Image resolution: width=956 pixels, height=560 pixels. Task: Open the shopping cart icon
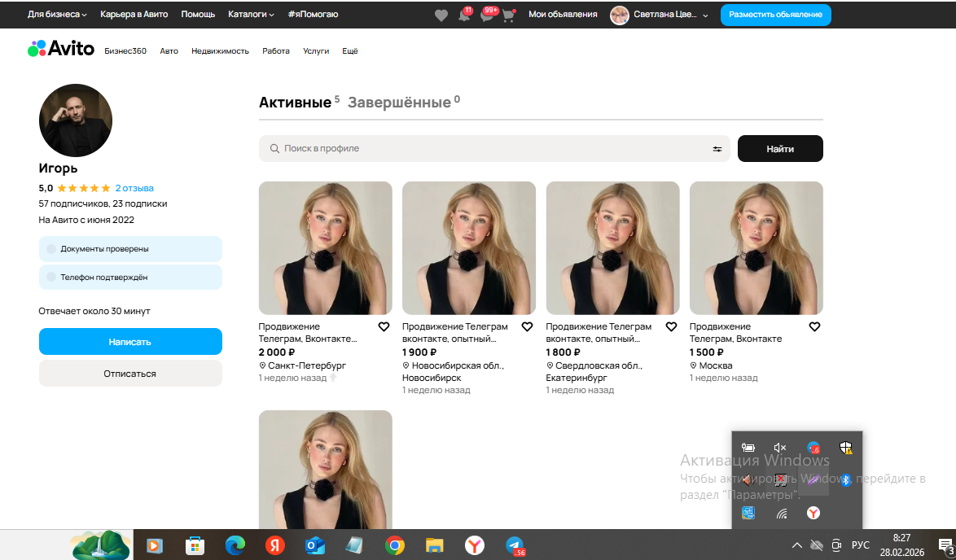[x=509, y=15]
